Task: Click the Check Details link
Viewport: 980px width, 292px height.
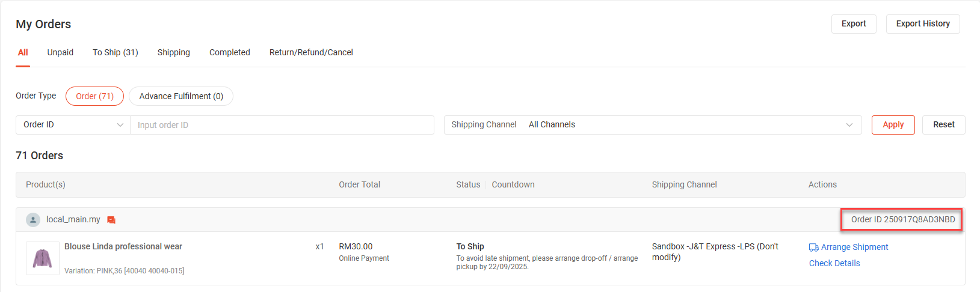Action: pyautogui.click(x=834, y=263)
